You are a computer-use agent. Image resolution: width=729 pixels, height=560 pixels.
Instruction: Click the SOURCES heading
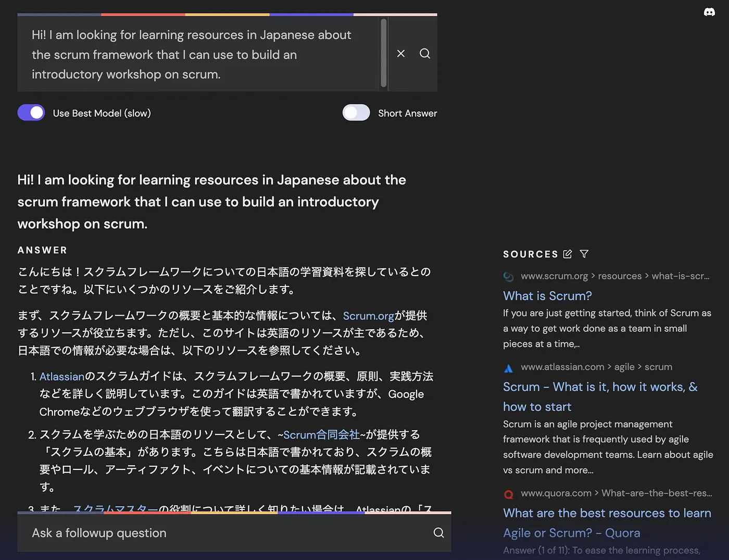[x=531, y=254]
